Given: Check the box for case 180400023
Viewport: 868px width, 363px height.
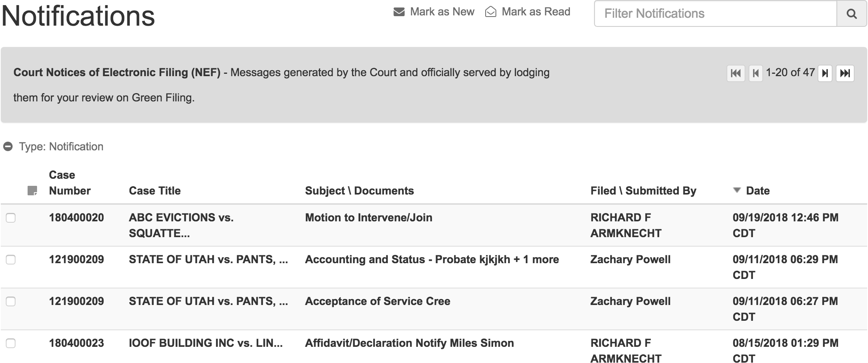Looking at the screenshot, I should click(x=11, y=343).
